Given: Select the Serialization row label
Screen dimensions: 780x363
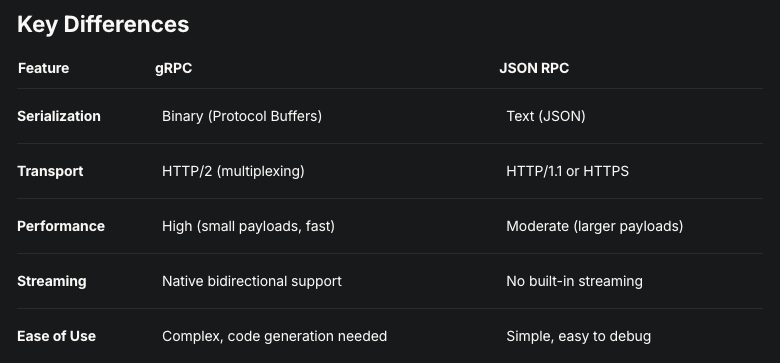Looking at the screenshot, I should coord(59,116).
